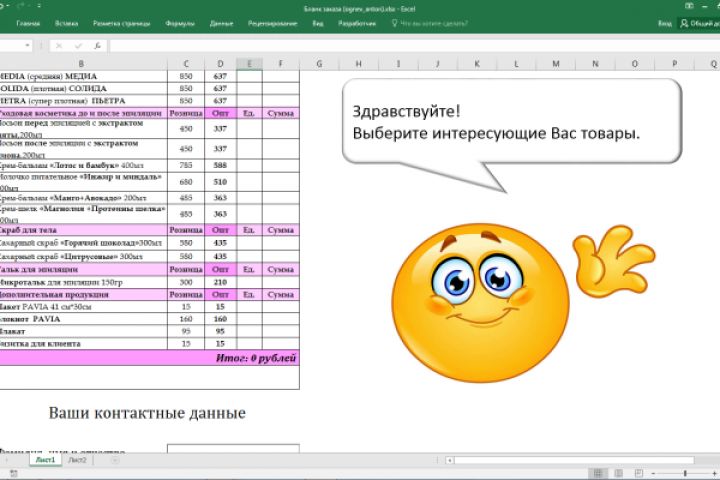Click the Insert Function fx icon
The height and width of the screenshot is (480, 720).
click(x=97, y=45)
